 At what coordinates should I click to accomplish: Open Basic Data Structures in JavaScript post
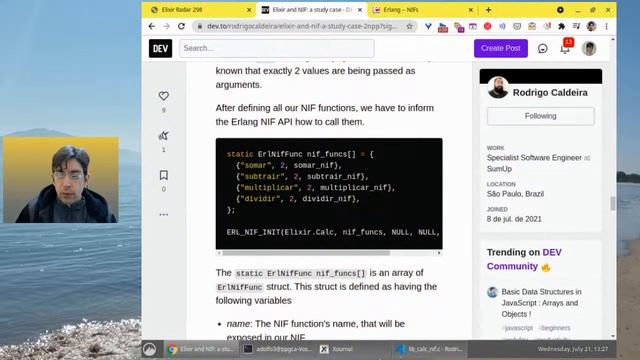point(541,303)
